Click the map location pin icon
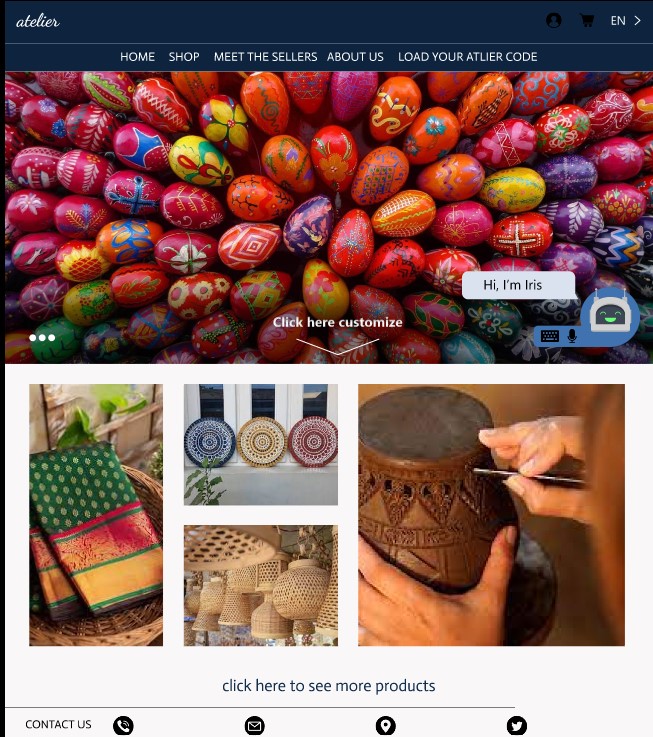 tap(386, 726)
